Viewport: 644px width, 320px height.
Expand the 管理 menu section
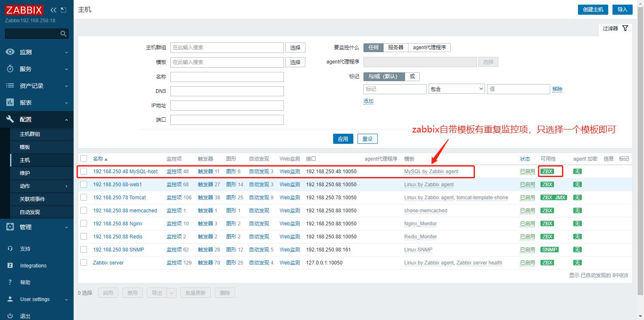coord(66,227)
